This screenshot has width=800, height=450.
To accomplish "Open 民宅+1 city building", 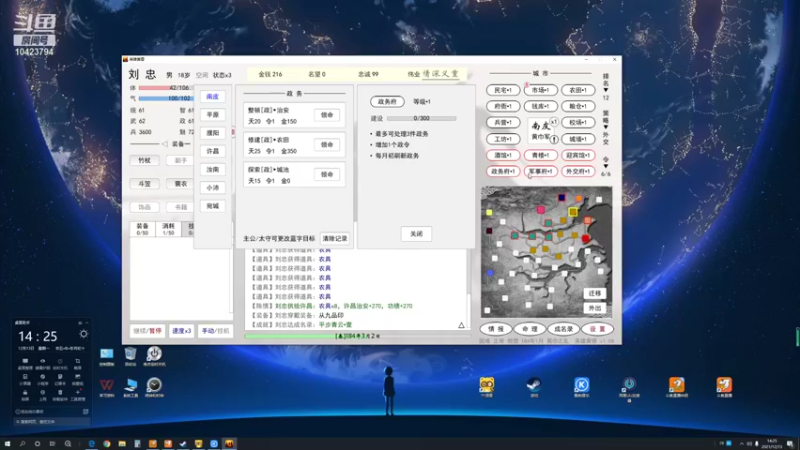I will tap(503, 90).
